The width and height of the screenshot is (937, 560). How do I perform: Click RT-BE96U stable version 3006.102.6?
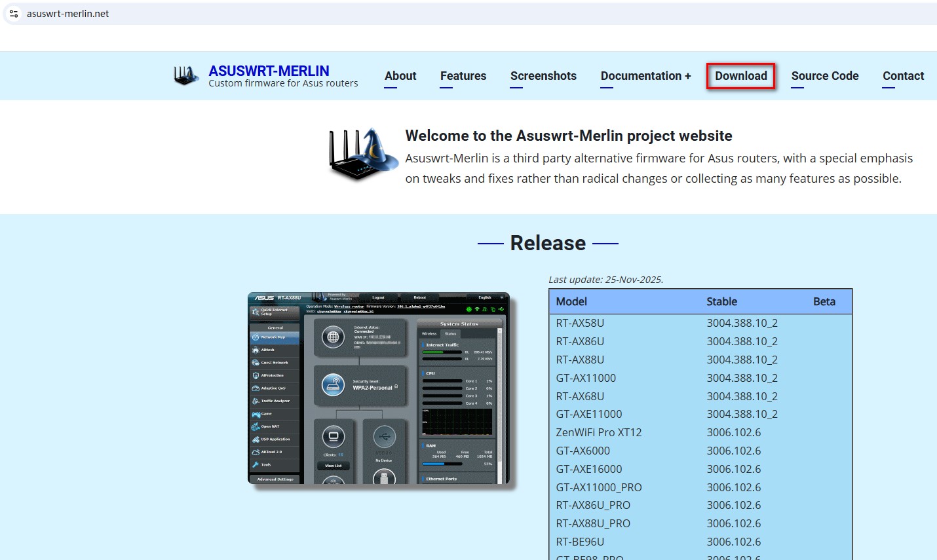tap(733, 542)
